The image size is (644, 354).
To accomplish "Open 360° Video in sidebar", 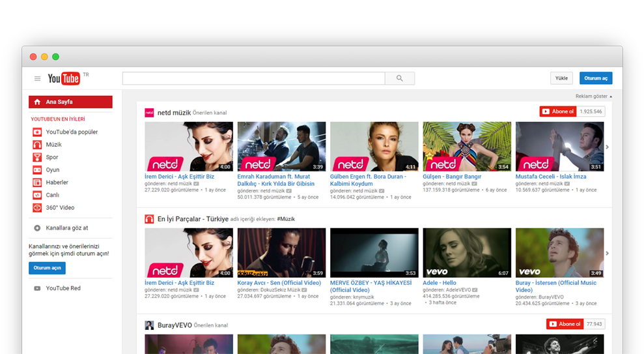I will click(60, 208).
